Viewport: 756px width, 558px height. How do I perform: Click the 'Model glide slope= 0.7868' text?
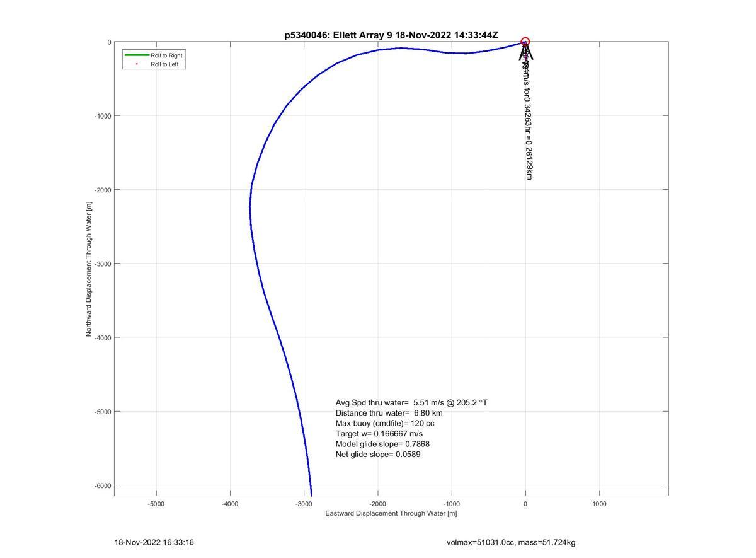tap(382, 444)
